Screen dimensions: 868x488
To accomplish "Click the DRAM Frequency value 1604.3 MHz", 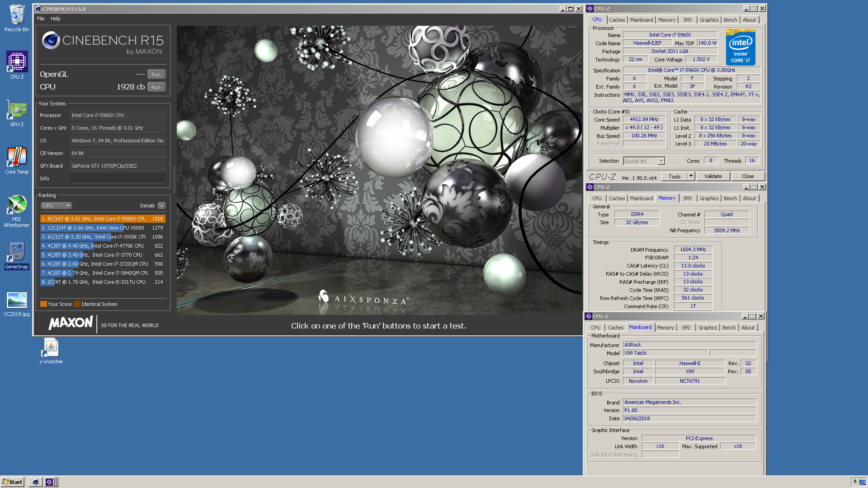I will (693, 249).
